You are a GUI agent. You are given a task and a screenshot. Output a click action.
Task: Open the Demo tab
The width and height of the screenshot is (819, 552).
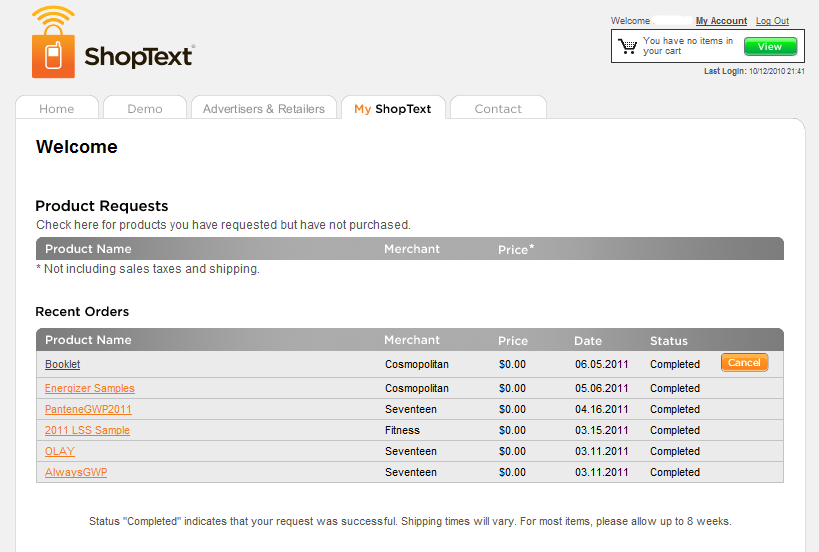(145, 109)
